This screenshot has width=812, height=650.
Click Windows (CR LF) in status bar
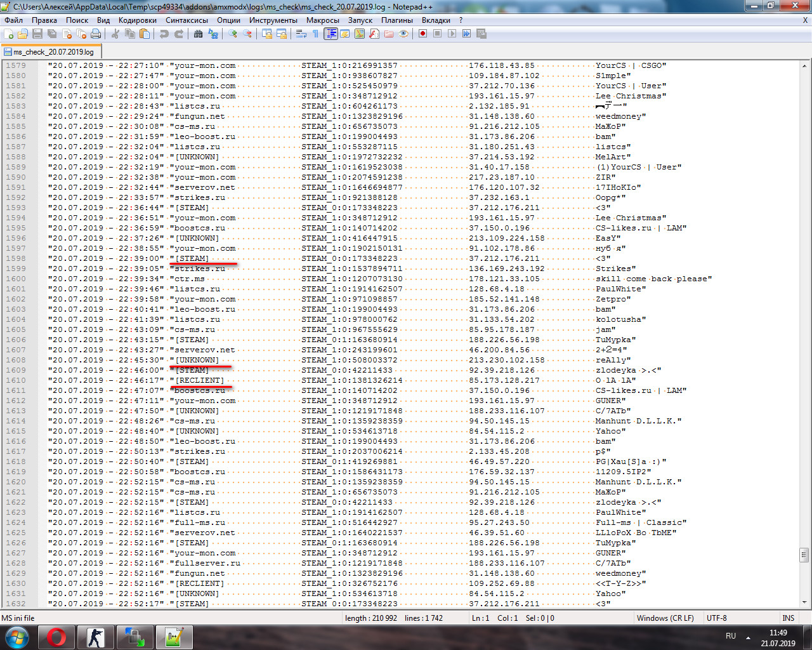click(665, 618)
